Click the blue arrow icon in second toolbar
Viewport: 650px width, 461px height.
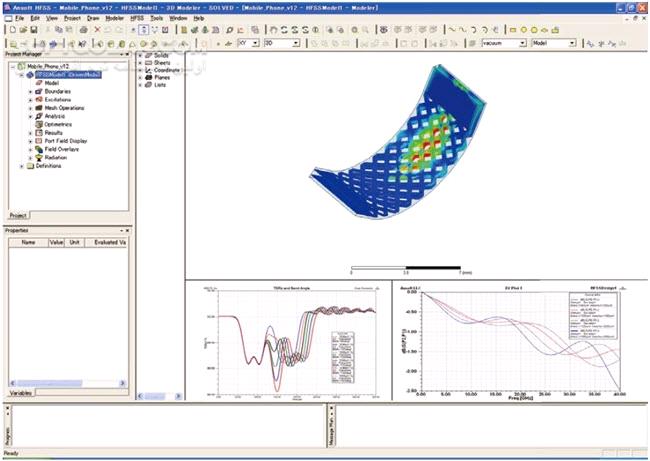pos(53,44)
